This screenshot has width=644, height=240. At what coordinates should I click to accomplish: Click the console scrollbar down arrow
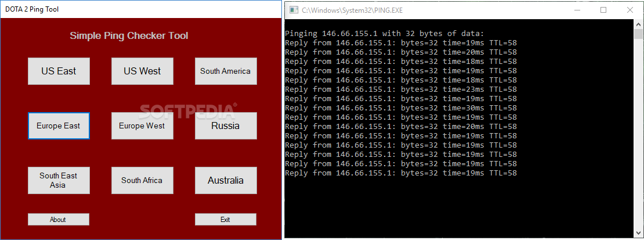tap(638, 234)
